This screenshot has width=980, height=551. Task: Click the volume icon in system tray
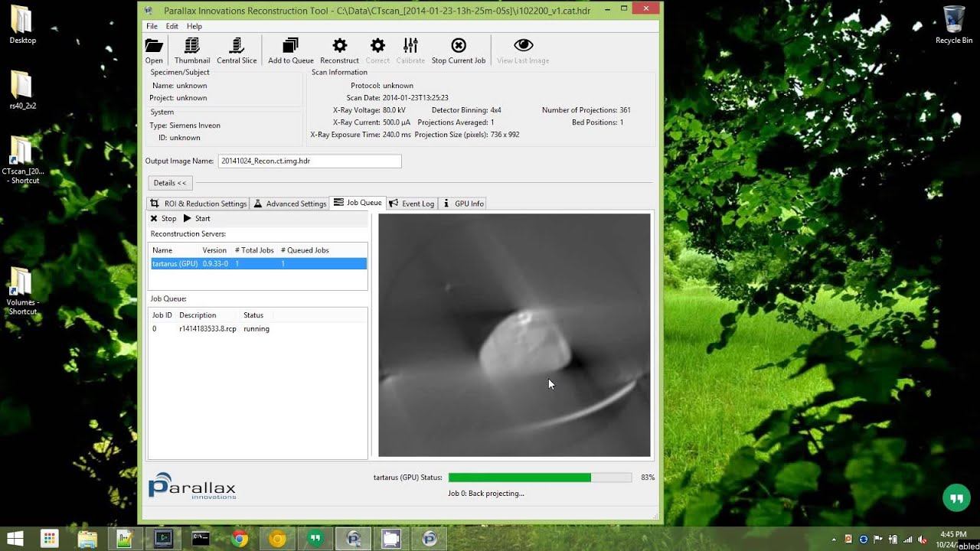922,540
